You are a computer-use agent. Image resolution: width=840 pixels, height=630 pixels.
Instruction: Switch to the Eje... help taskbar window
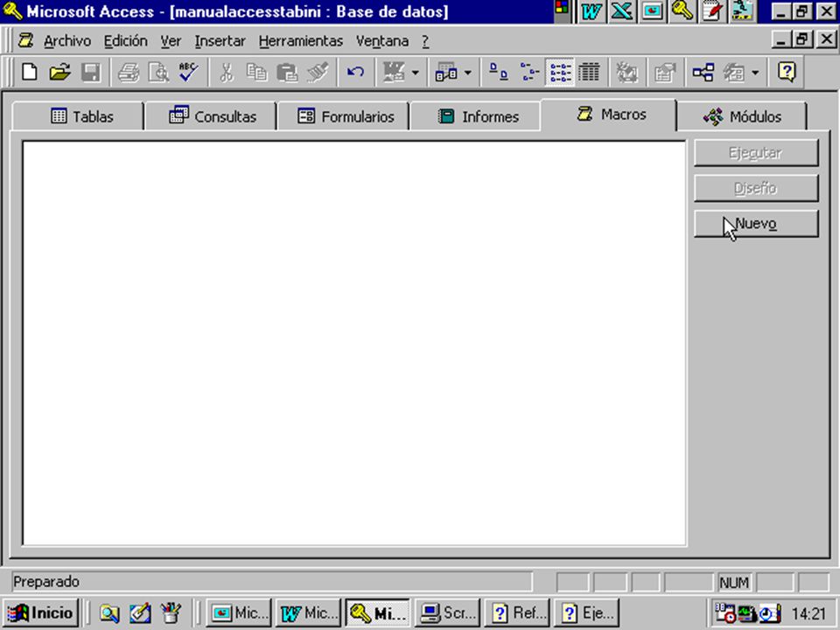(x=587, y=612)
